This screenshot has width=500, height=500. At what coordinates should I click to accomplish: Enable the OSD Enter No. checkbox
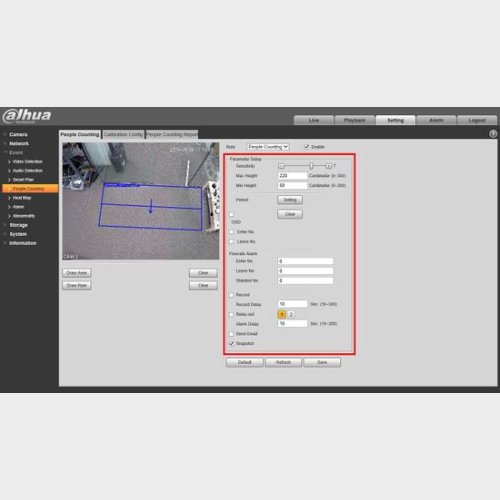231,232
